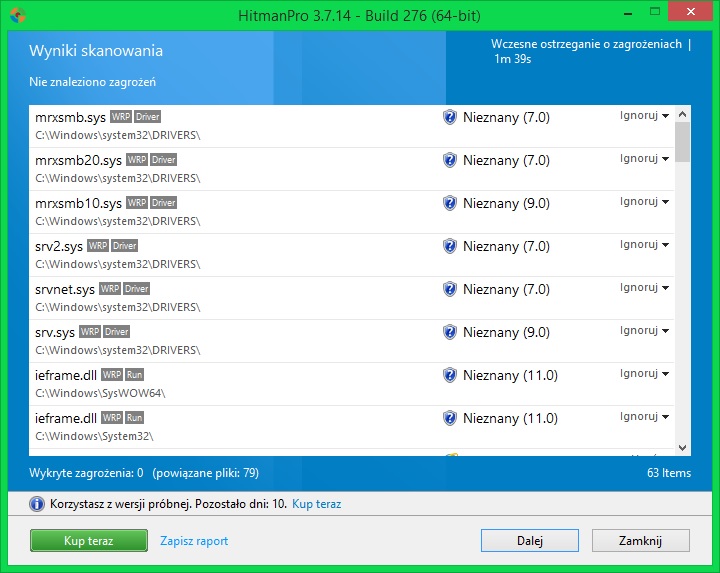Click the 1m 39s scan time
720x573 pixels.
(x=512, y=59)
